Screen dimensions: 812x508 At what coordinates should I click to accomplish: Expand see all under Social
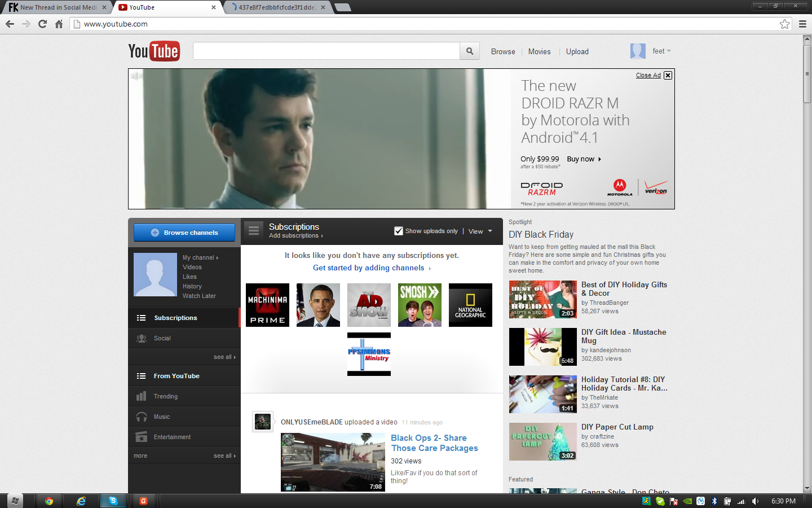224,357
